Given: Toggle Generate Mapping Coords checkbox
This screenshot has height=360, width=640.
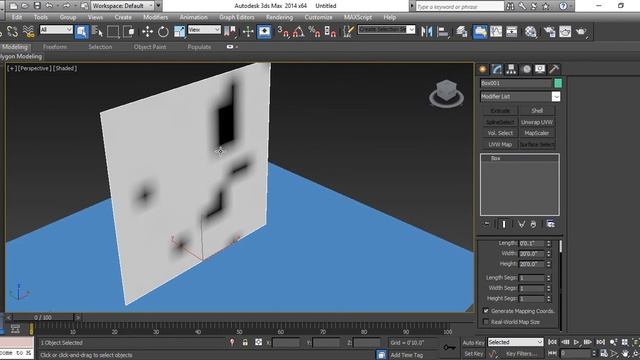Looking at the screenshot, I should point(486,311).
